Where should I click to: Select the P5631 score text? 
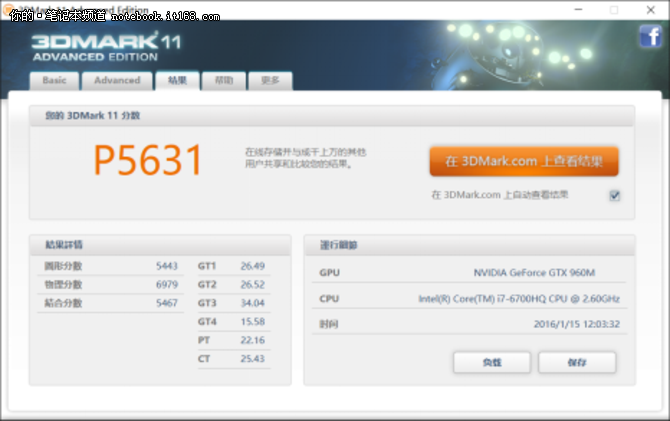click(148, 161)
